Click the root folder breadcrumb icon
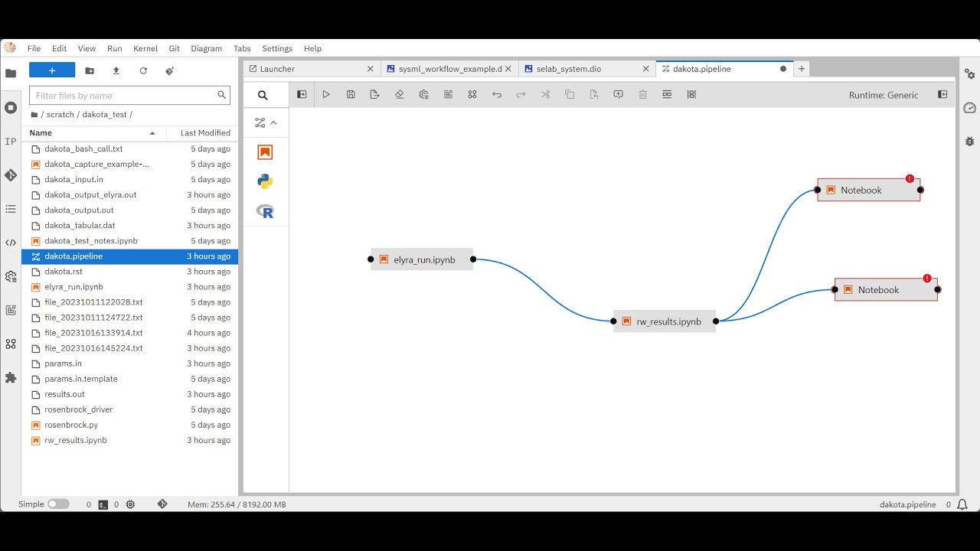 tap(34, 115)
